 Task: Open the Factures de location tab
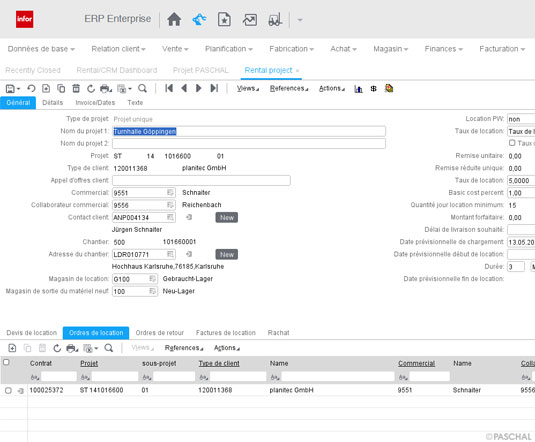(x=226, y=333)
